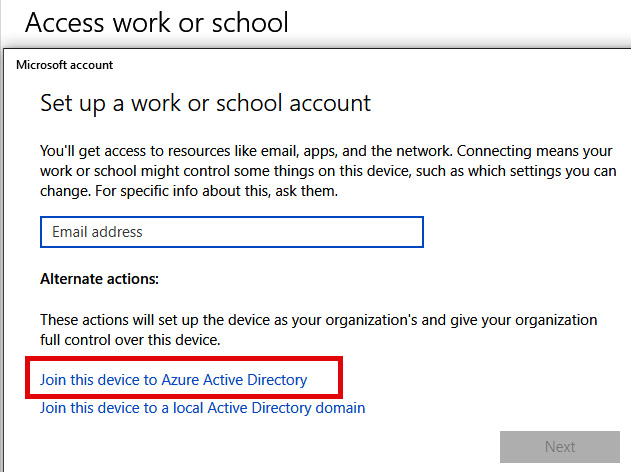Click the words full control over this device
The image size is (631, 472).
(x=130, y=340)
